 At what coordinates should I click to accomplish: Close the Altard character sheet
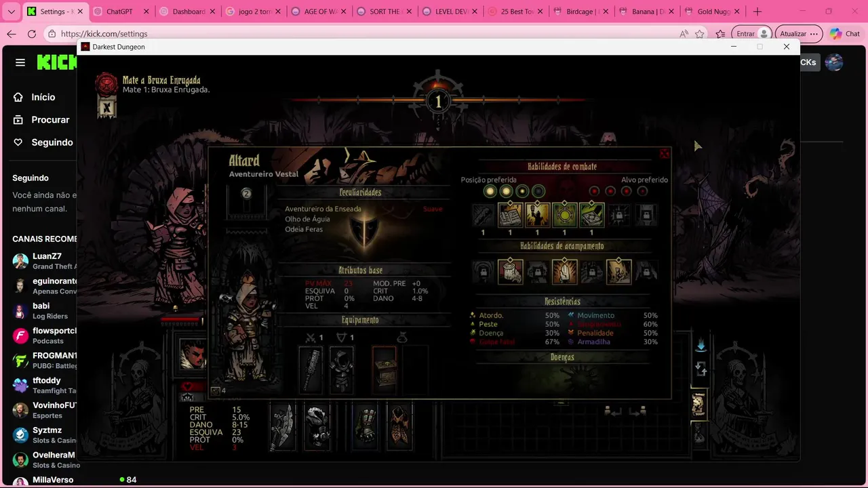(x=665, y=154)
